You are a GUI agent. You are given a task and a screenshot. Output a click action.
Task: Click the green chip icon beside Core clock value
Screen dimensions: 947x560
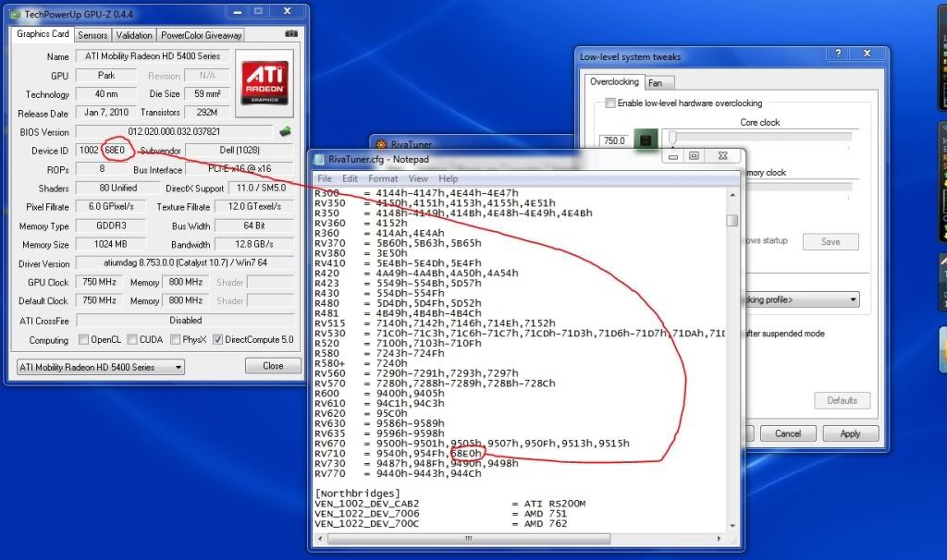[x=646, y=140]
